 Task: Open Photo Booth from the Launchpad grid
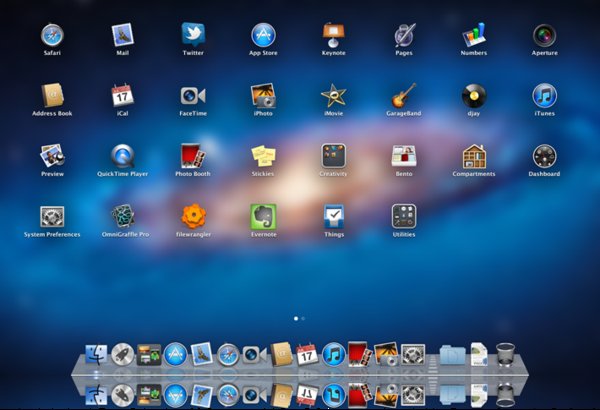click(193, 156)
